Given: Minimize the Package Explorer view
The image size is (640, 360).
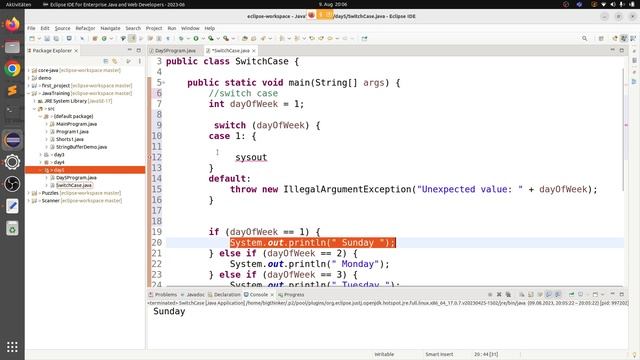Looking at the screenshot, I should pos(129,50).
